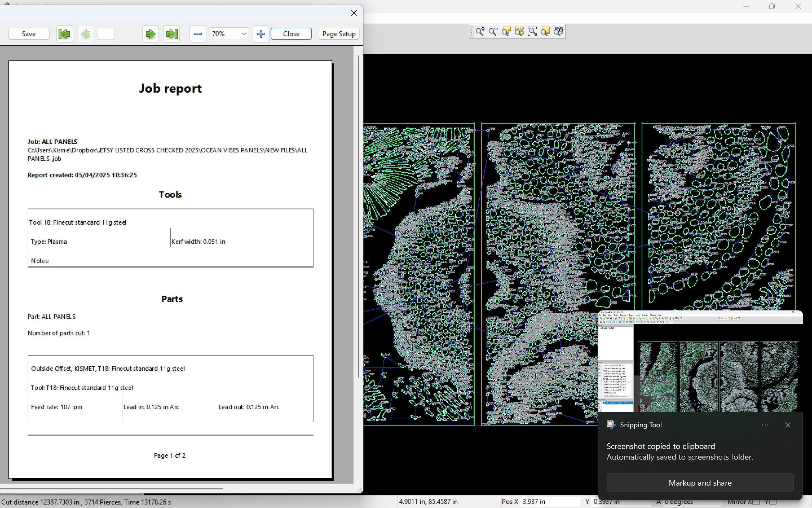Go to next page of job report
The image size is (812, 508).
coord(150,33)
